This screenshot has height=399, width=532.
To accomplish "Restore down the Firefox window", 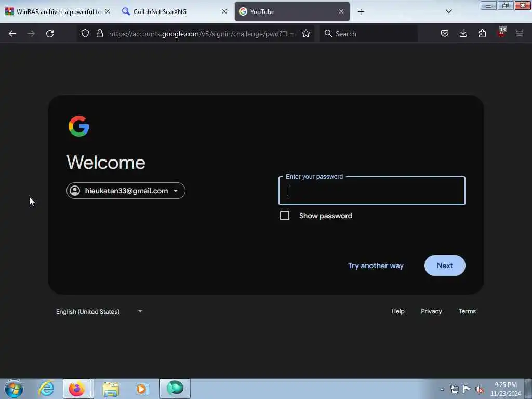I will point(505,5).
